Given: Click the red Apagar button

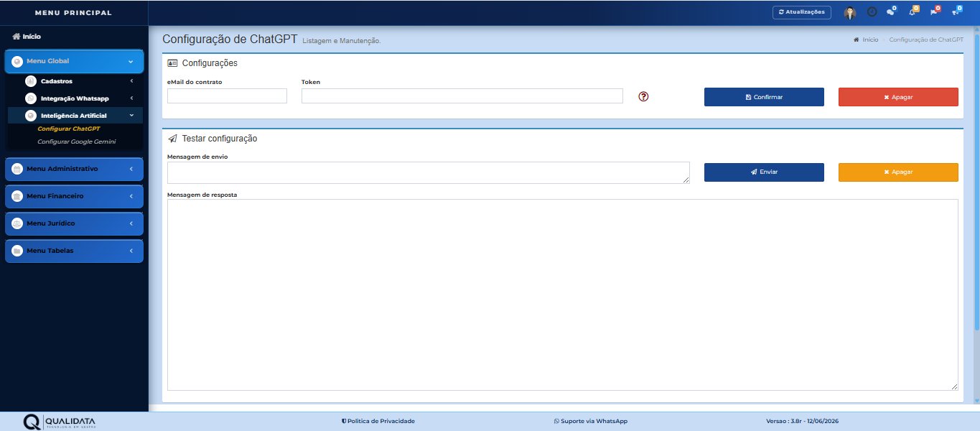Looking at the screenshot, I should pyautogui.click(x=898, y=97).
